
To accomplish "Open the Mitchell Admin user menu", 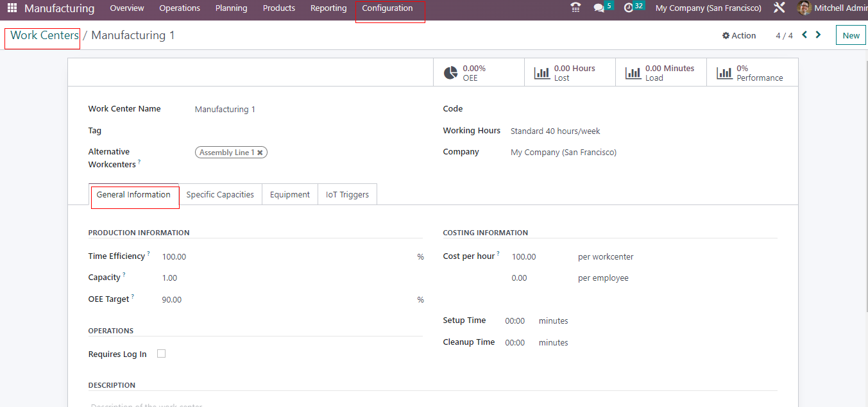I will [x=833, y=8].
